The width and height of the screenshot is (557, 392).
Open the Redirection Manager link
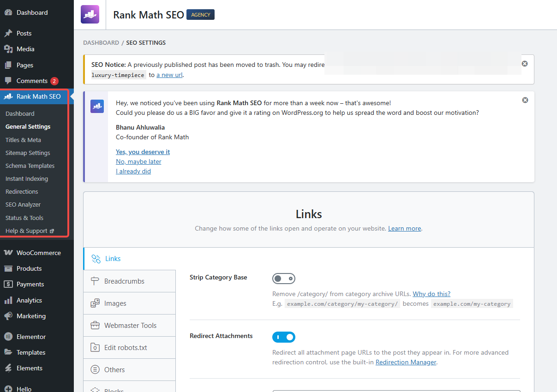[406, 362]
